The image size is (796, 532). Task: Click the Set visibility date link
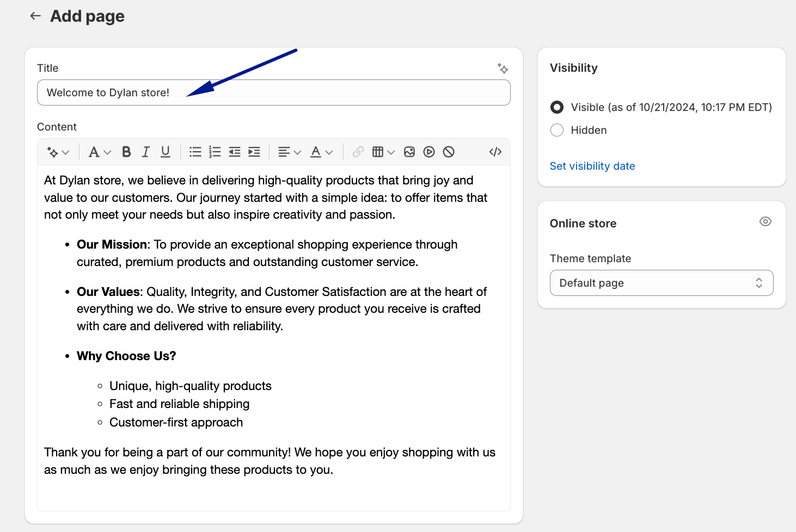point(592,166)
